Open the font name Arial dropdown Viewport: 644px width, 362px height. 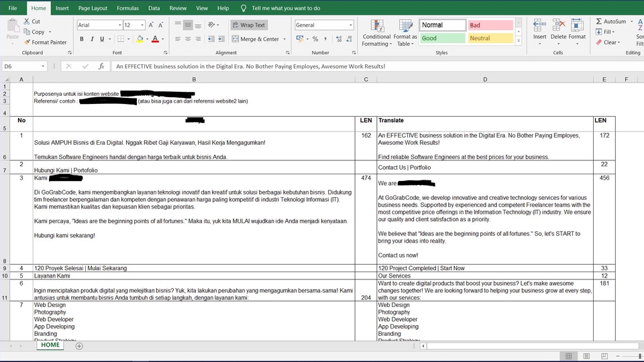(119, 25)
